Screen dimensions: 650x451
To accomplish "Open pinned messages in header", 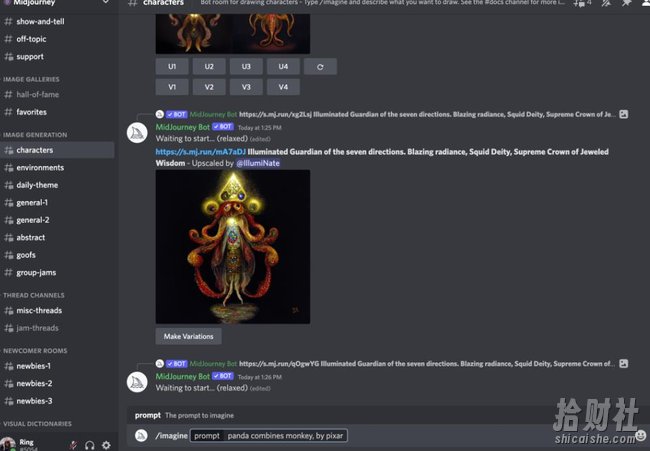I will (x=626, y=3).
